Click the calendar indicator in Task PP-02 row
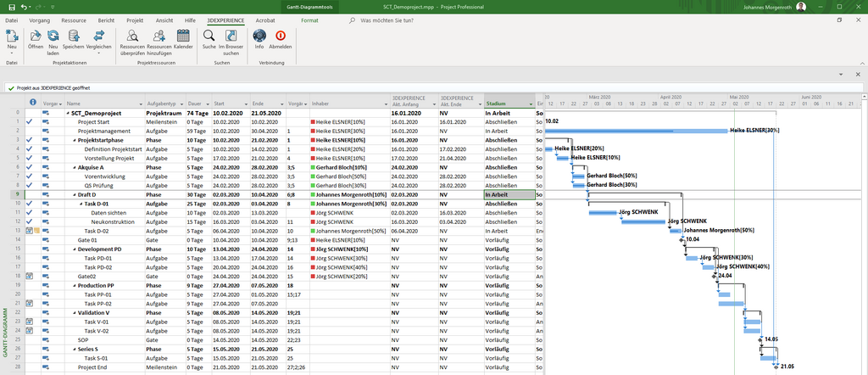This screenshot has height=375, width=868. pos(30,303)
